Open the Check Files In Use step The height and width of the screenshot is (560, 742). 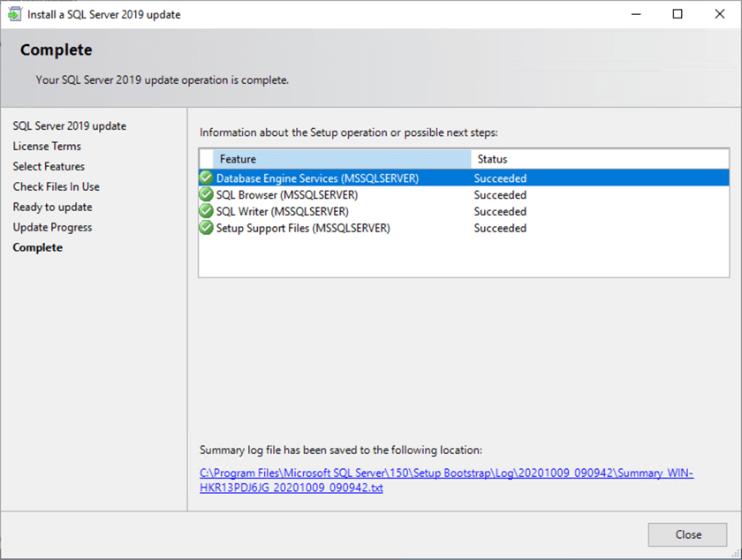(x=56, y=186)
